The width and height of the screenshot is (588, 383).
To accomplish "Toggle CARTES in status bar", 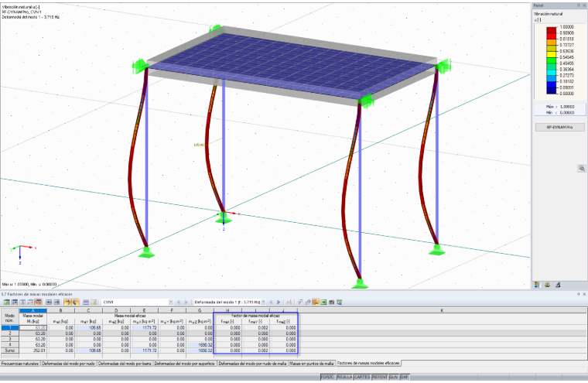I will (x=362, y=377).
